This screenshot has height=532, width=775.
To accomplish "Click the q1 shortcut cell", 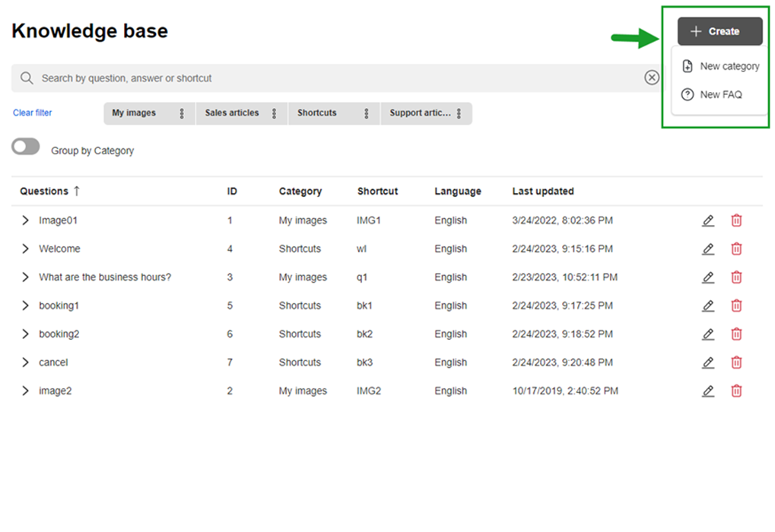I will tap(362, 277).
